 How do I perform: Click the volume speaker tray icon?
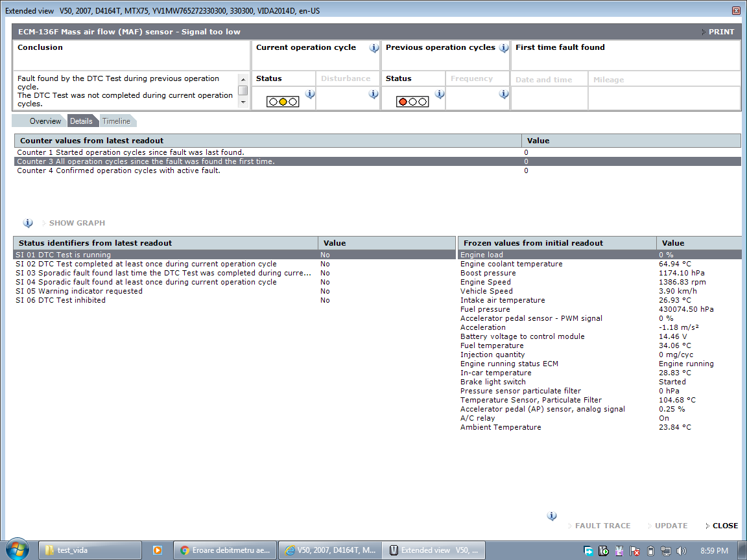coord(681,550)
